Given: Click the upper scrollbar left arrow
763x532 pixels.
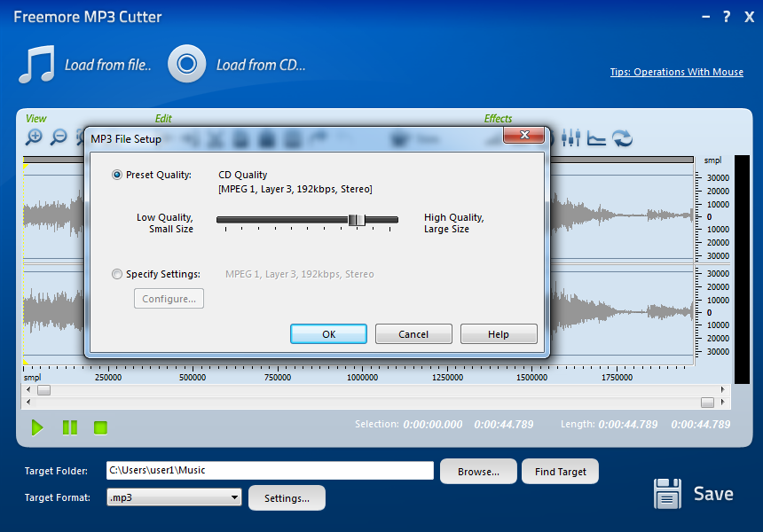Looking at the screenshot, I should [x=28, y=389].
